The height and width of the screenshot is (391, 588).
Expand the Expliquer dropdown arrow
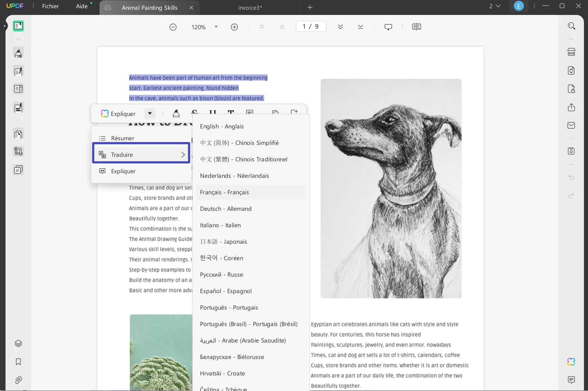pos(150,113)
